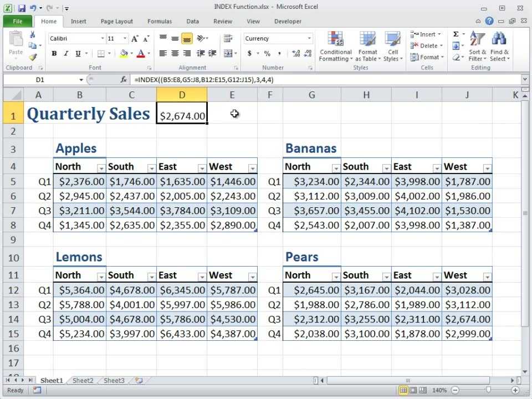
Task: Click the Delete cells button
Action: [427, 46]
